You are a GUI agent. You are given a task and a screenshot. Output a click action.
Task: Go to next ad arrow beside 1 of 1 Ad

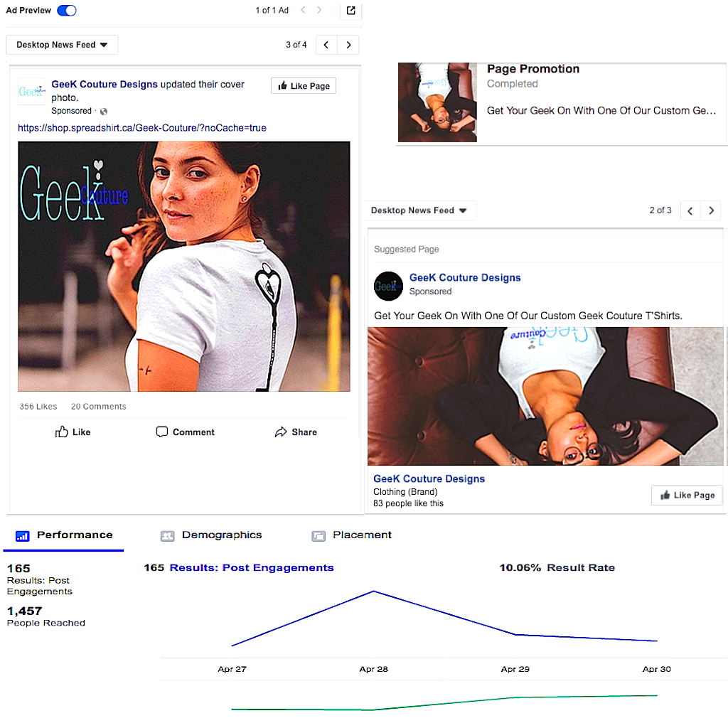(319, 11)
